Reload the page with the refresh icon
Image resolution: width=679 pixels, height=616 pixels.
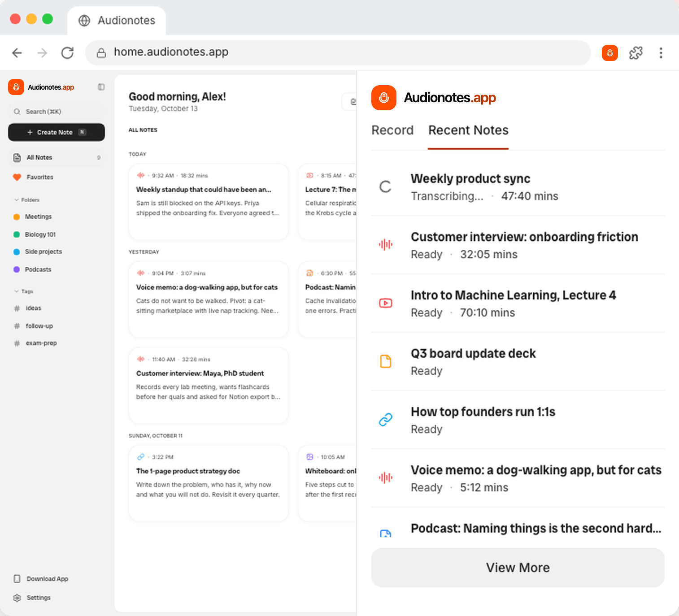tap(67, 53)
